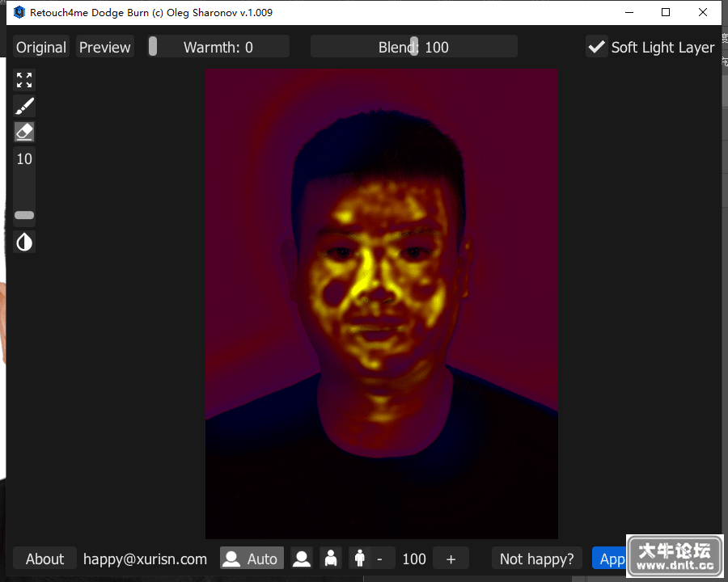The image size is (728, 582).
Task: Switch to the Preview view
Action: 105,47
